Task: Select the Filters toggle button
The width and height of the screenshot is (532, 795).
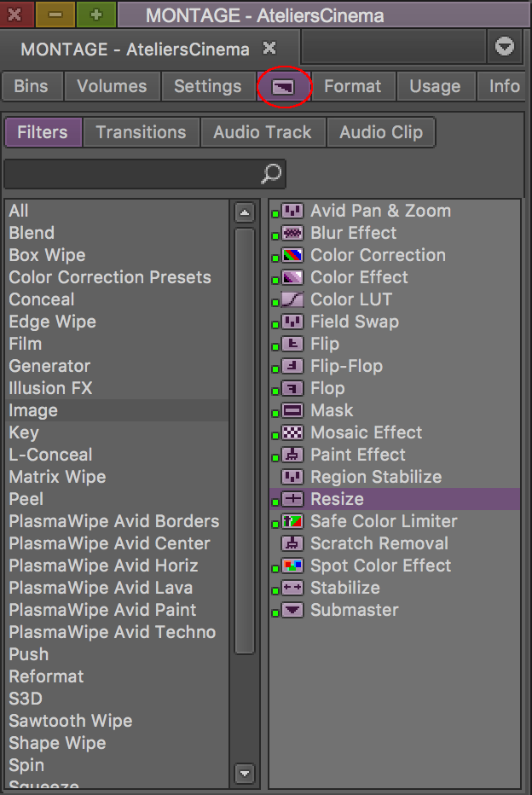Action: [43, 132]
